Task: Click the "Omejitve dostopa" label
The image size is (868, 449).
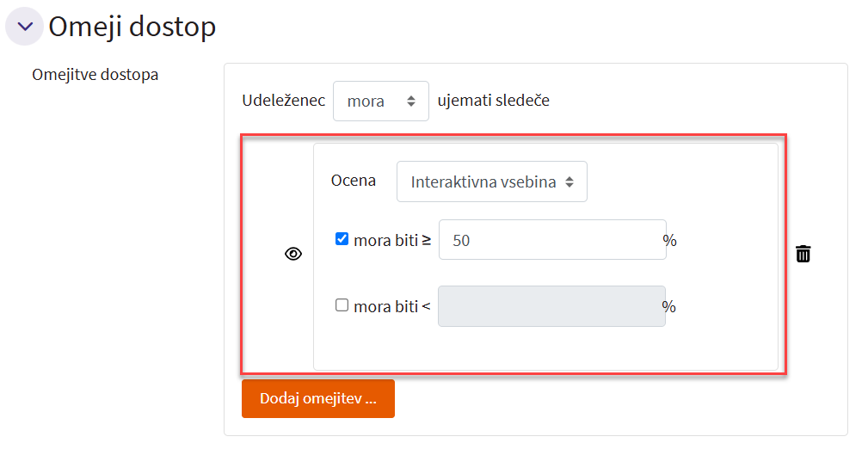Action: pyautogui.click(x=95, y=75)
